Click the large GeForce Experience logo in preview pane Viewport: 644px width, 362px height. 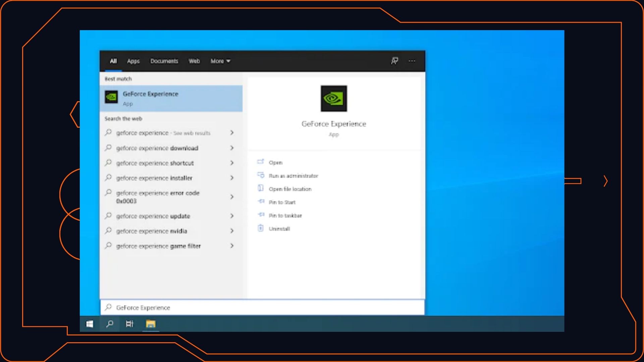tap(334, 98)
